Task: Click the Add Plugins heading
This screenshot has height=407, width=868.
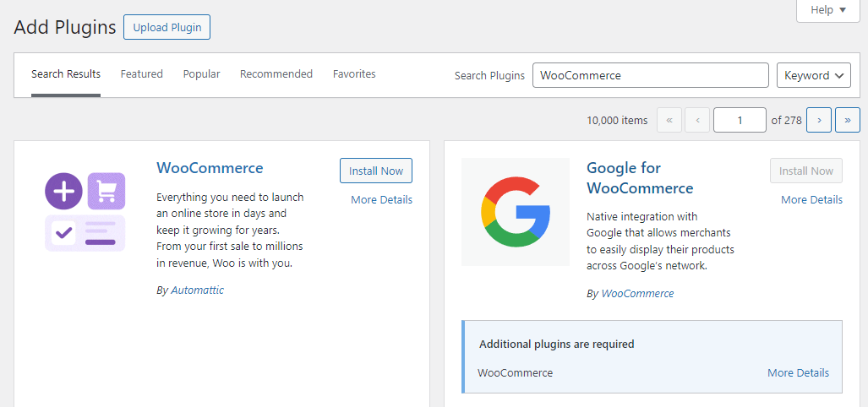Action: pyautogui.click(x=65, y=27)
